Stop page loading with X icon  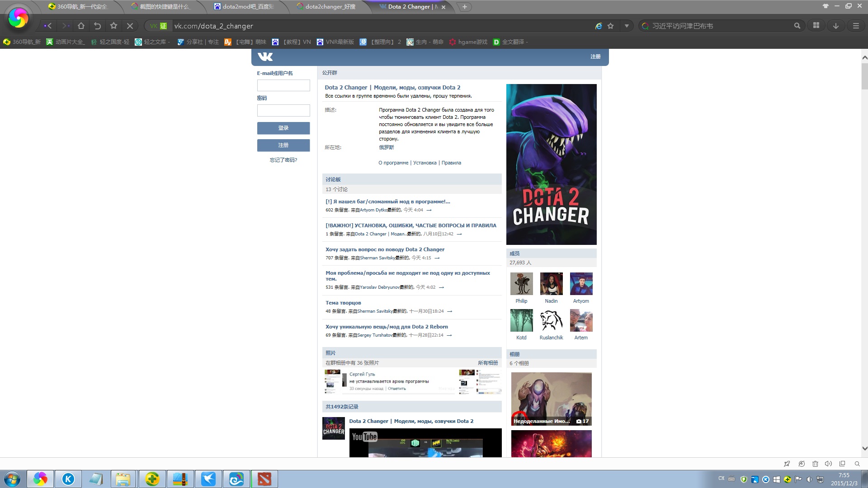coord(130,26)
